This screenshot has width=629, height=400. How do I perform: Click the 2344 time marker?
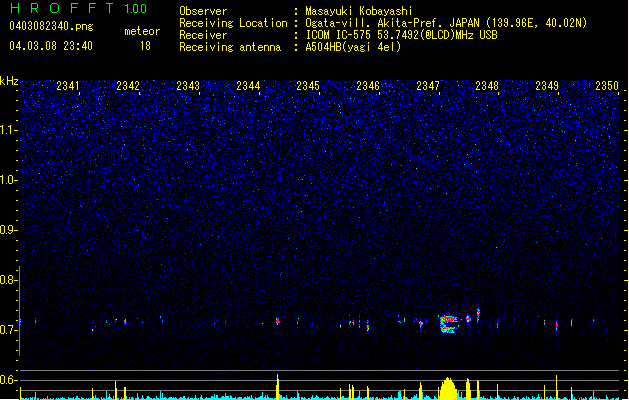coord(248,86)
